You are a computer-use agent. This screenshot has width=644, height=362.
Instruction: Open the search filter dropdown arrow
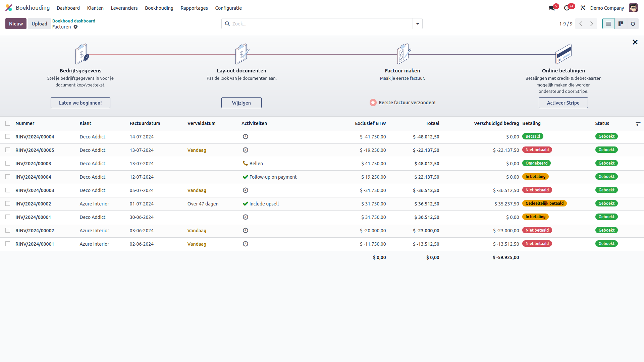[417, 23]
